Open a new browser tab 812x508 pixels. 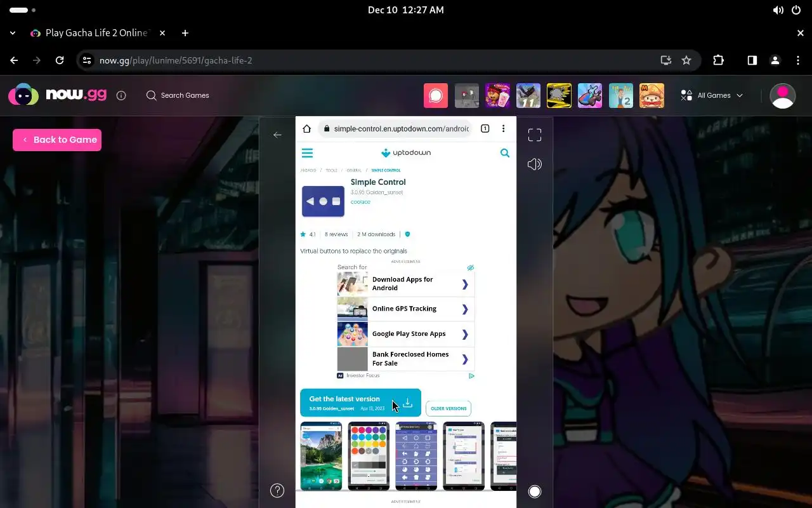point(185,33)
